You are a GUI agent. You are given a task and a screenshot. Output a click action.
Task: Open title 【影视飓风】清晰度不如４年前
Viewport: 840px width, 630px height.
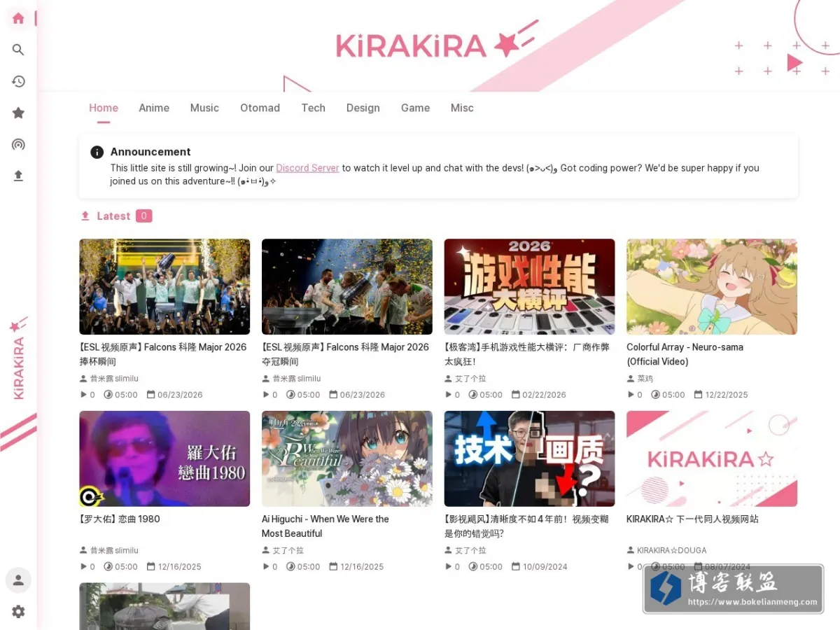click(x=527, y=526)
